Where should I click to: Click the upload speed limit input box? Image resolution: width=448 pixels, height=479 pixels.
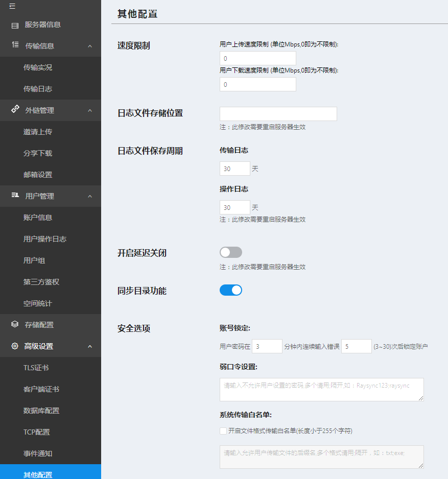tap(257, 58)
